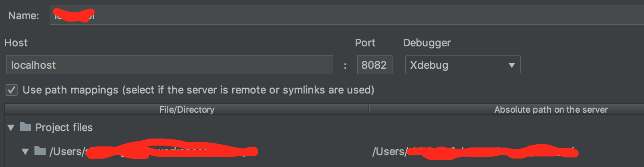Image resolution: width=644 pixels, height=167 pixels.
Task: Click the /Users directory folder icon
Action: pyautogui.click(x=40, y=151)
